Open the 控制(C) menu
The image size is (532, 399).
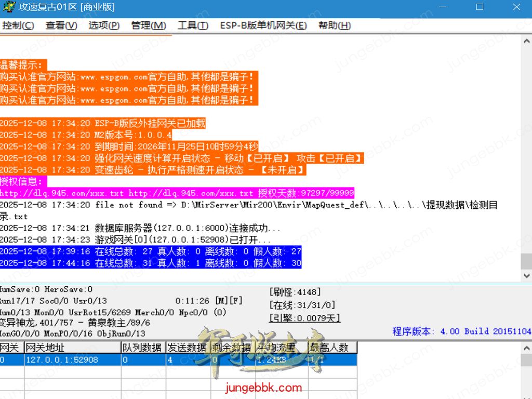tap(18, 25)
